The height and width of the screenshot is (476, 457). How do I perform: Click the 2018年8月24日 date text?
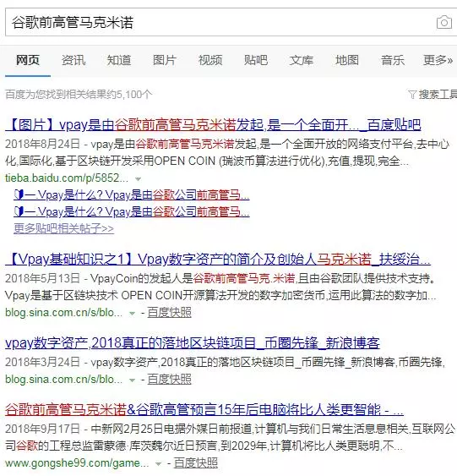pyautogui.click(x=42, y=144)
